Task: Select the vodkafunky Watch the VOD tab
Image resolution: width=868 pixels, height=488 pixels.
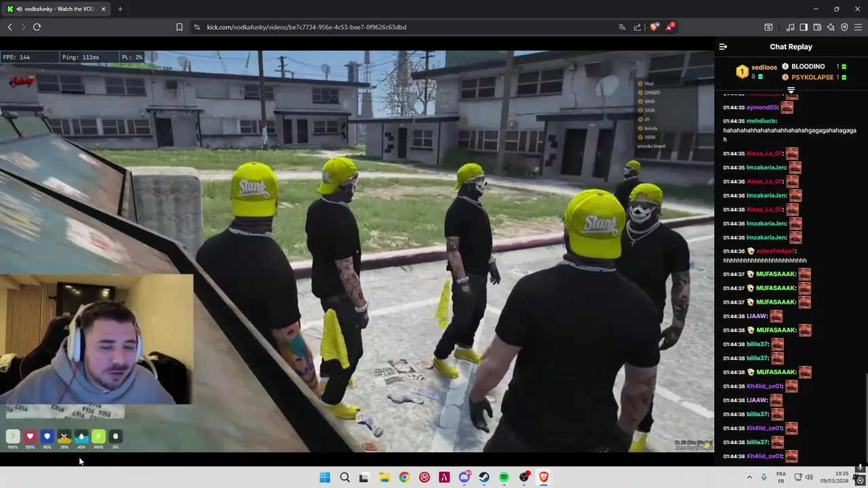Action: (x=57, y=9)
